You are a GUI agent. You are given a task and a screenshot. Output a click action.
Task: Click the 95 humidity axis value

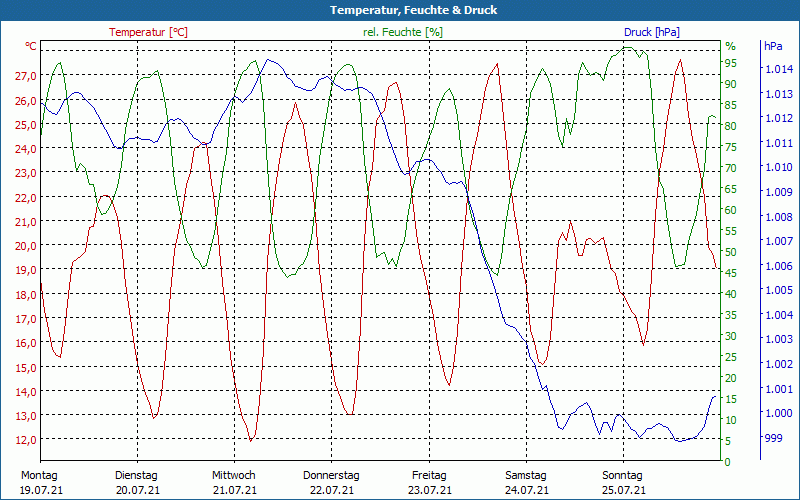[x=731, y=63]
